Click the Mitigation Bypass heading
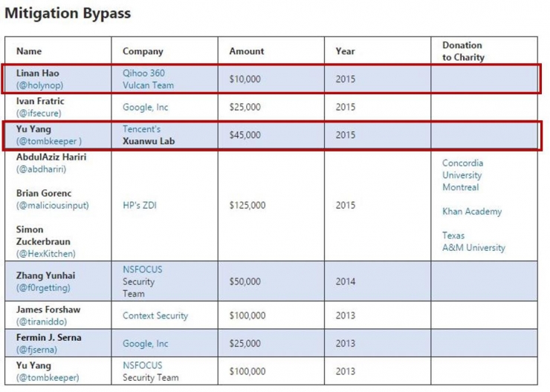Viewport: 550px width, 392px height. (x=68, y=13)
